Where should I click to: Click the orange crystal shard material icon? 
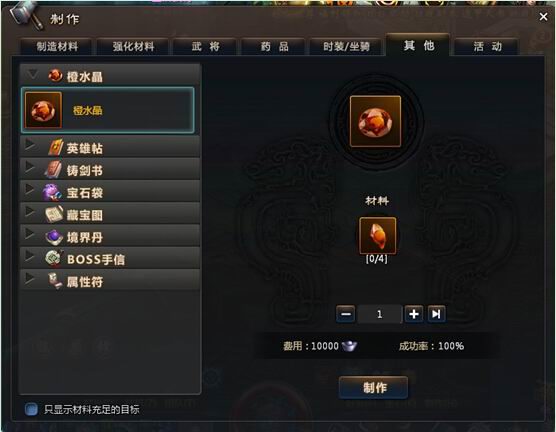click(377, 235)
